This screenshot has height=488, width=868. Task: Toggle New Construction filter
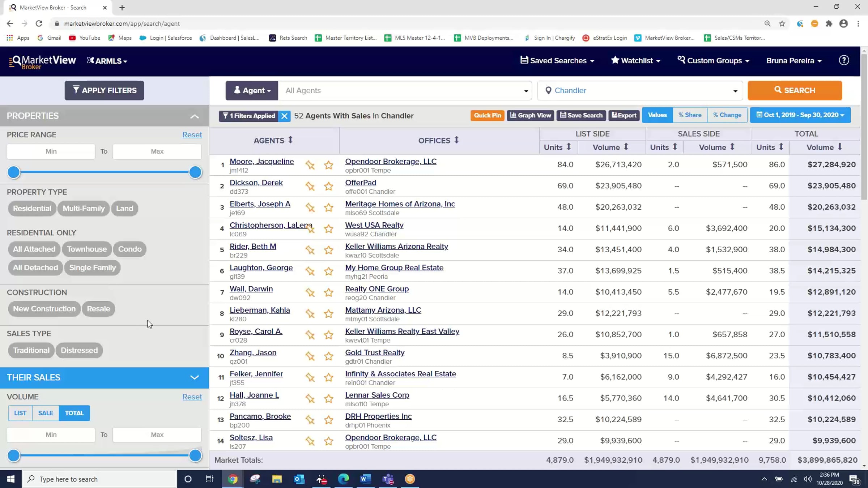pyautogui.click(x=44, y=309)
